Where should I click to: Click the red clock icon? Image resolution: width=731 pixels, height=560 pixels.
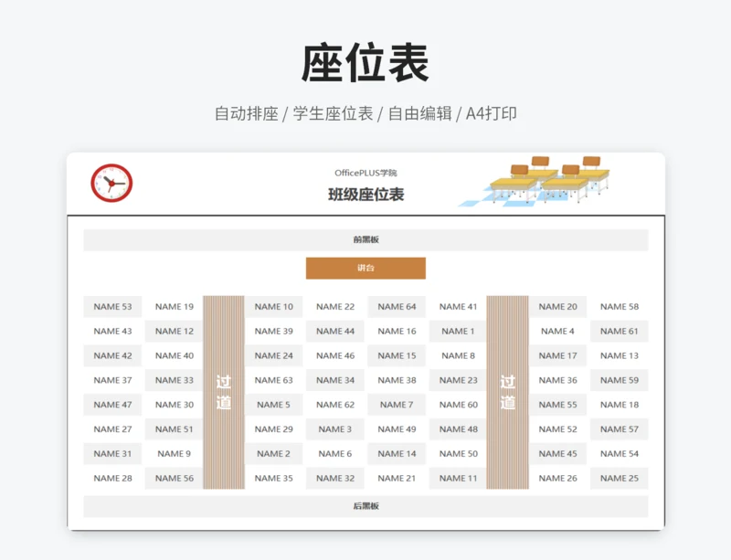point(110,183)
